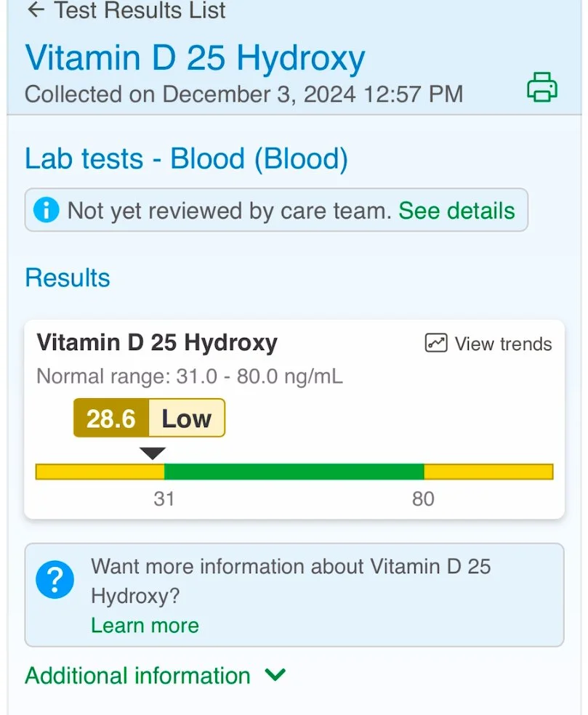Click the trends chart icon

(435, 343)
